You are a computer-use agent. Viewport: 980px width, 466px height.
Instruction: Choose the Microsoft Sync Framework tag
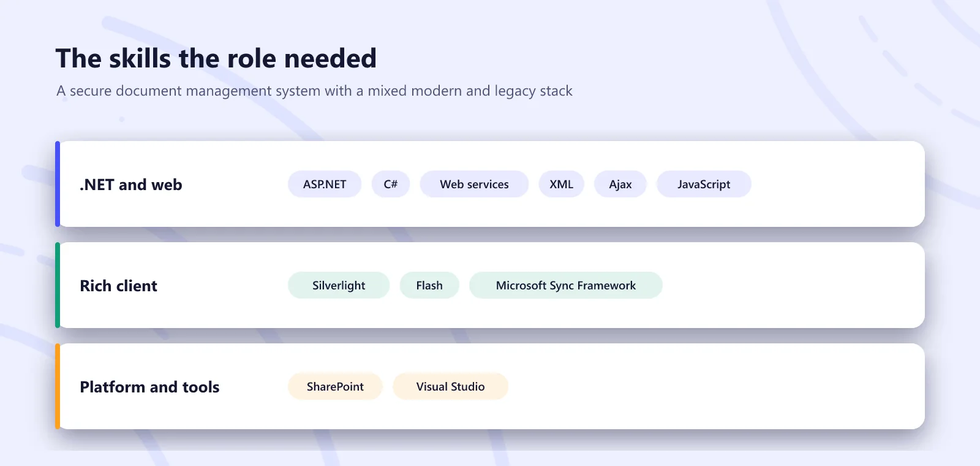[x=566, y=285]
